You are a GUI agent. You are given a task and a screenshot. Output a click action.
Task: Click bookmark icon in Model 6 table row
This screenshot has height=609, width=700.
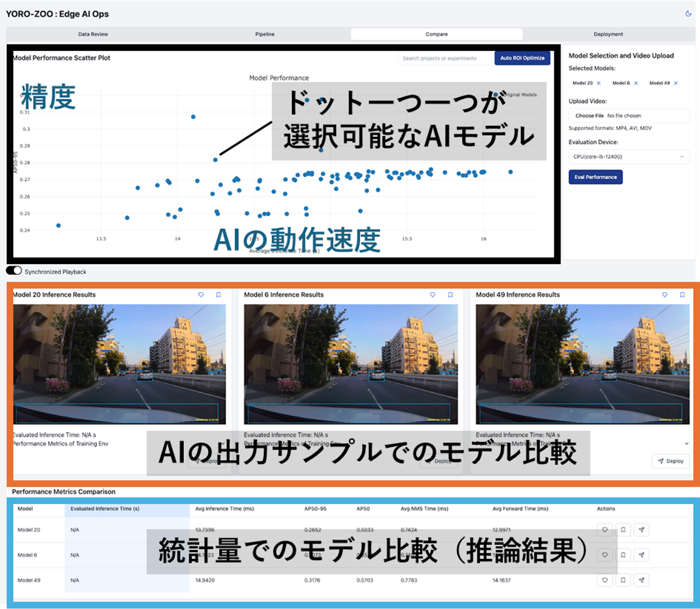(x=623, y=555)
